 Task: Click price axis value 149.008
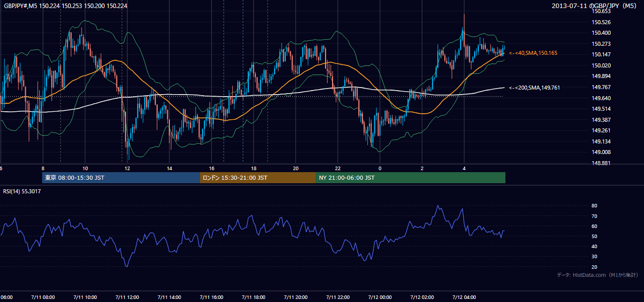(x=601, y=152)
